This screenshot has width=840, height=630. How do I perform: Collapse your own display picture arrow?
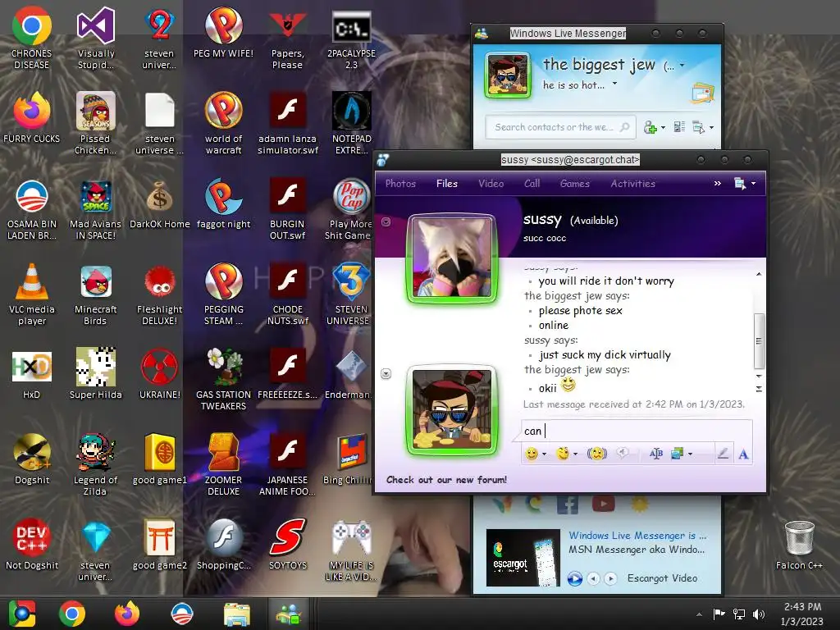point(386,374)
